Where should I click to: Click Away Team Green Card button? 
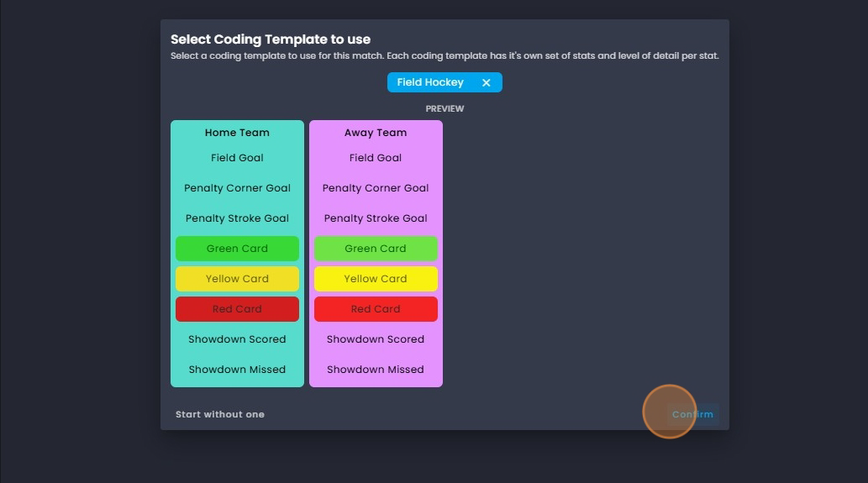[x=376, y=249]
